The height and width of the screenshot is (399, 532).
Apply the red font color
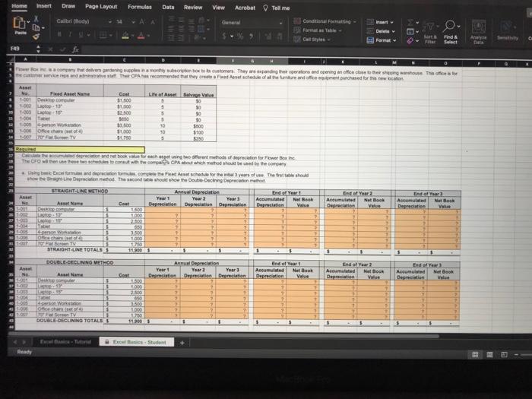141,35
